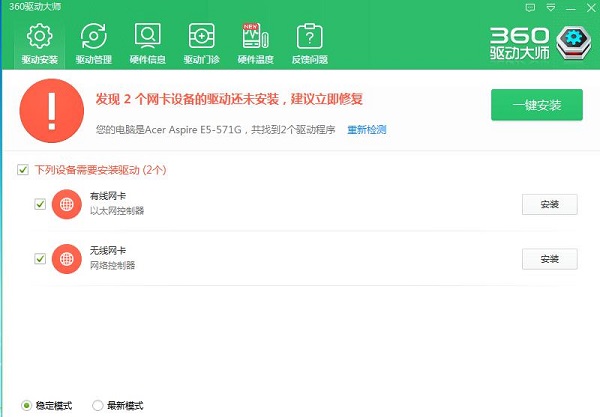This screenshot has width=600, height=417.
Task: Open the 驱动门诊 (driver clinic) section
Action: coord(201,44)
